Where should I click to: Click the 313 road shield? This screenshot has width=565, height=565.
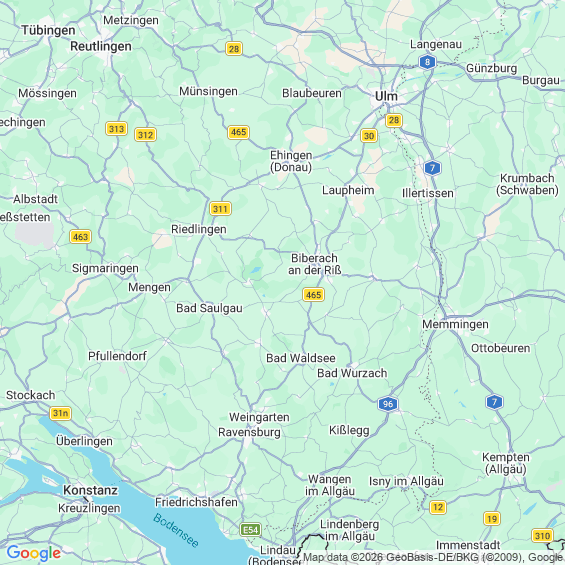point(116,129)
